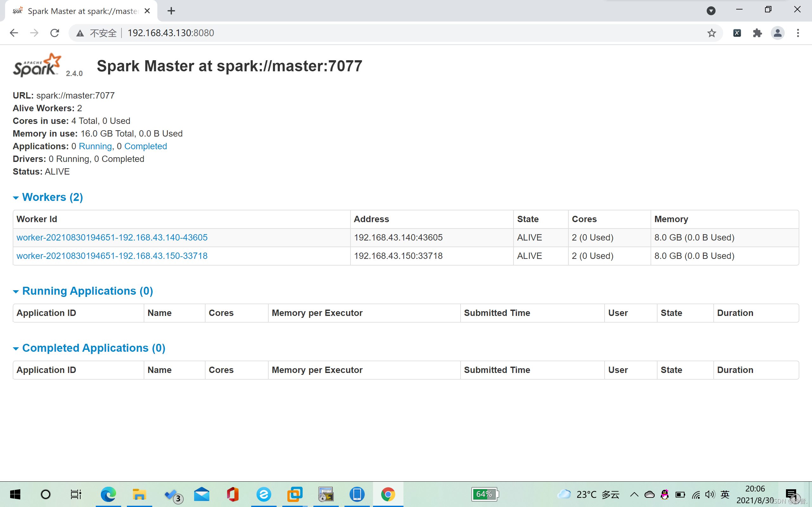
Task: Open Microsoft Edge from taskbar
Action: 108,494
